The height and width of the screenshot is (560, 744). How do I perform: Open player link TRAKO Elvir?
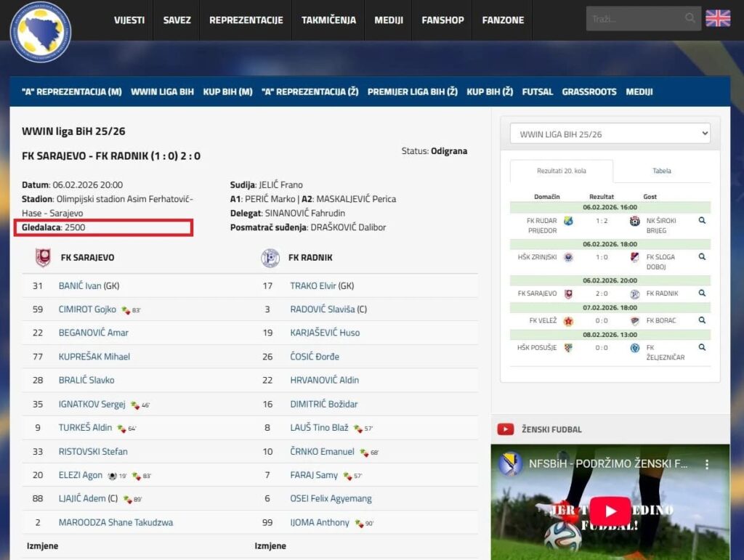[312, 286]
